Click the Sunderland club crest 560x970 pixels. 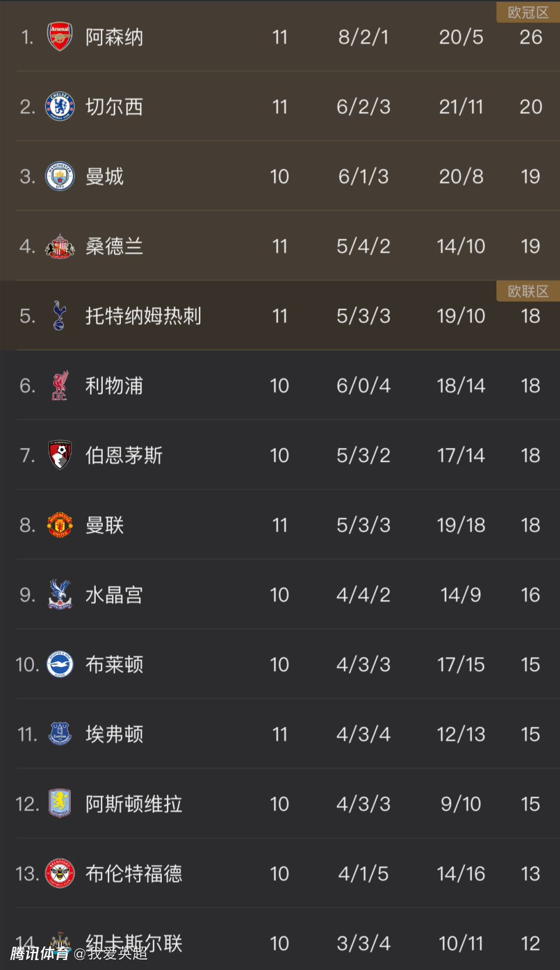[60, 246]
